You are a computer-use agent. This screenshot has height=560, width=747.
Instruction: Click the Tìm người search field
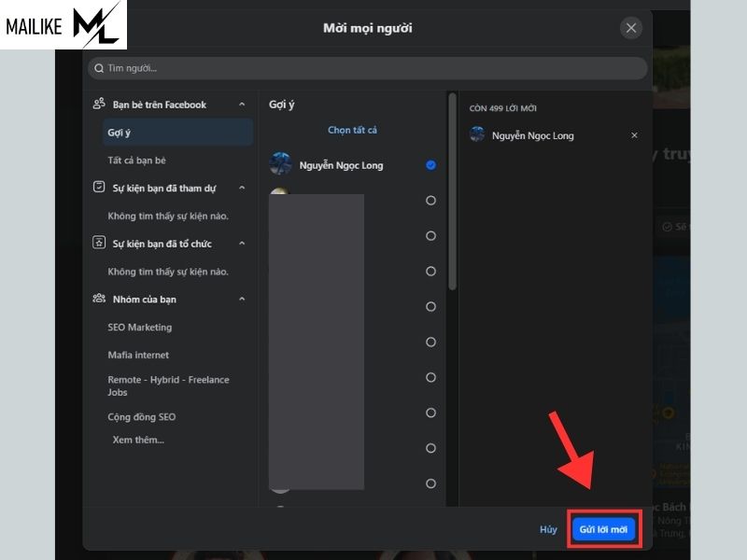pyautogui.click(x=367, y=68)
